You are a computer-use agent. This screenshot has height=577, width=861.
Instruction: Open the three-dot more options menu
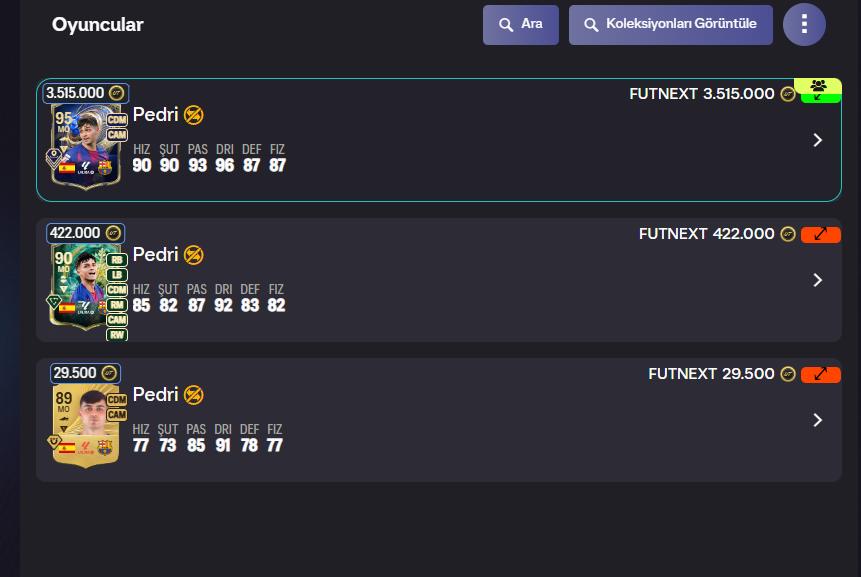click(804, 25)
